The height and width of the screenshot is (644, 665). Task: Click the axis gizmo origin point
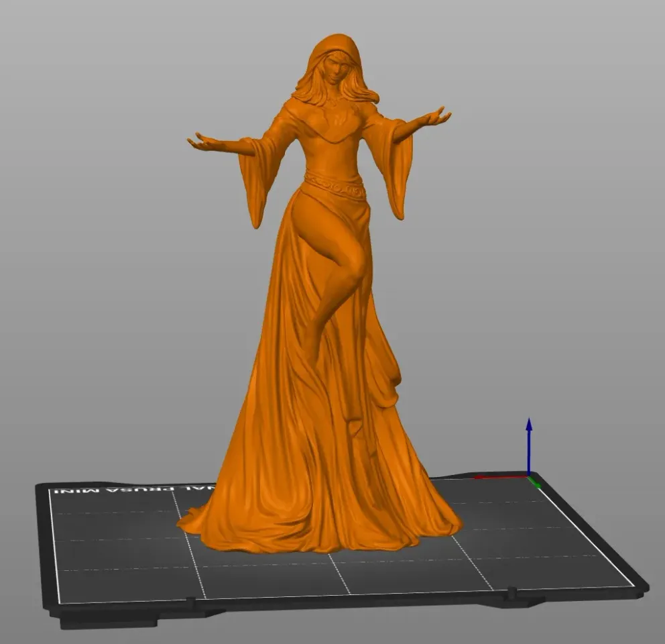pyautogui.click(x=529, y=478)
